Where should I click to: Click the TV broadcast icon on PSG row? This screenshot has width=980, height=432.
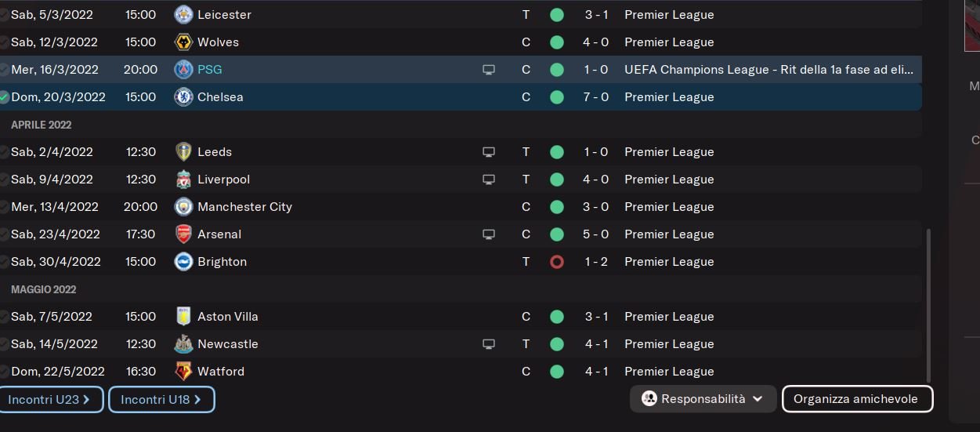tap(489, 70)
